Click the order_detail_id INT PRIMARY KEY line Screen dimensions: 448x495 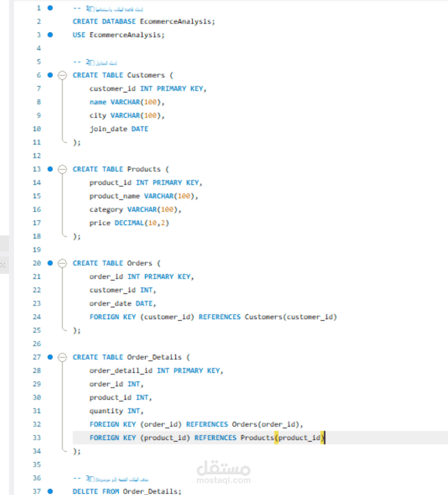tap(156, 371)
